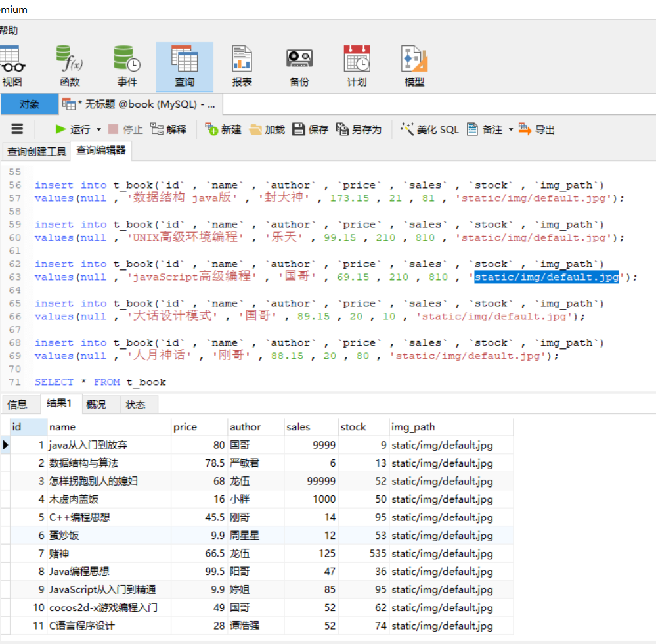Click the text 'UNIX高级环境编程' on line 60
The image size is (656, 644).
185,237
